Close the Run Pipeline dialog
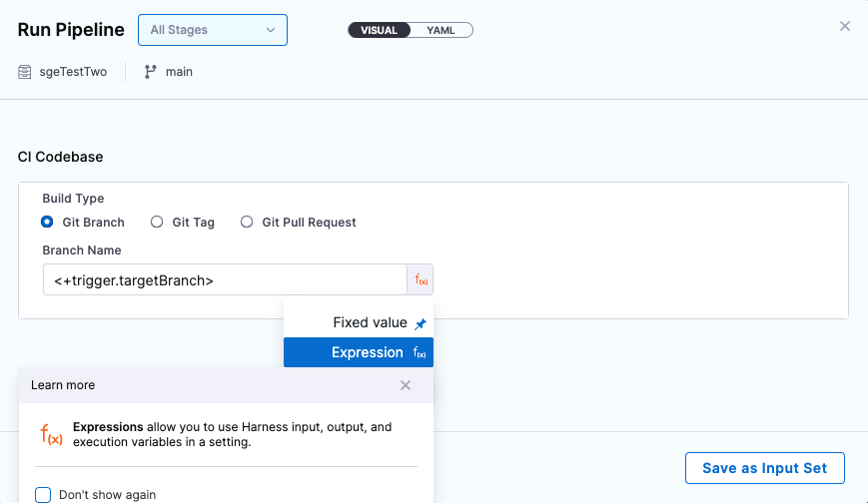The width and height of the screenshot is (868, 503). [x=845, y=27]
